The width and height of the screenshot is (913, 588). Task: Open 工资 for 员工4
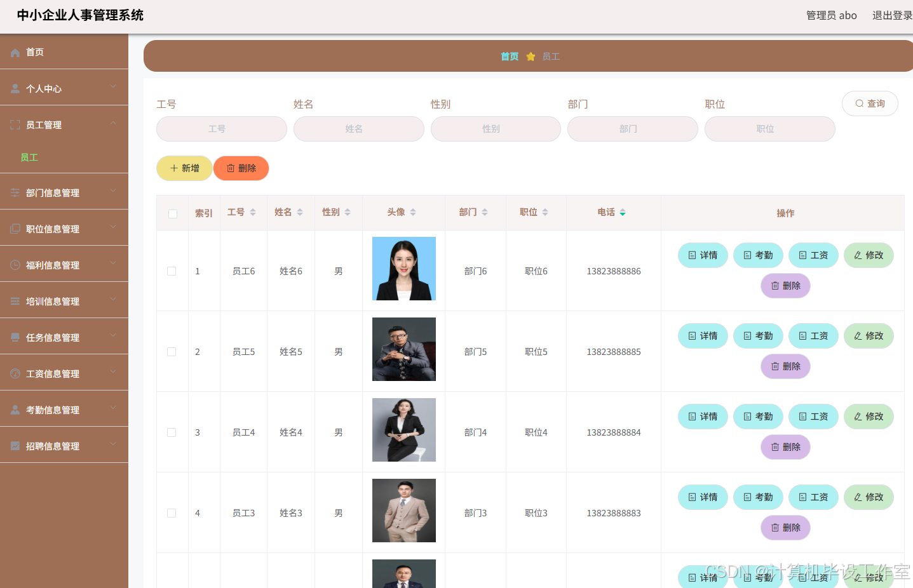pyautogui.click(x=813, y=417)
